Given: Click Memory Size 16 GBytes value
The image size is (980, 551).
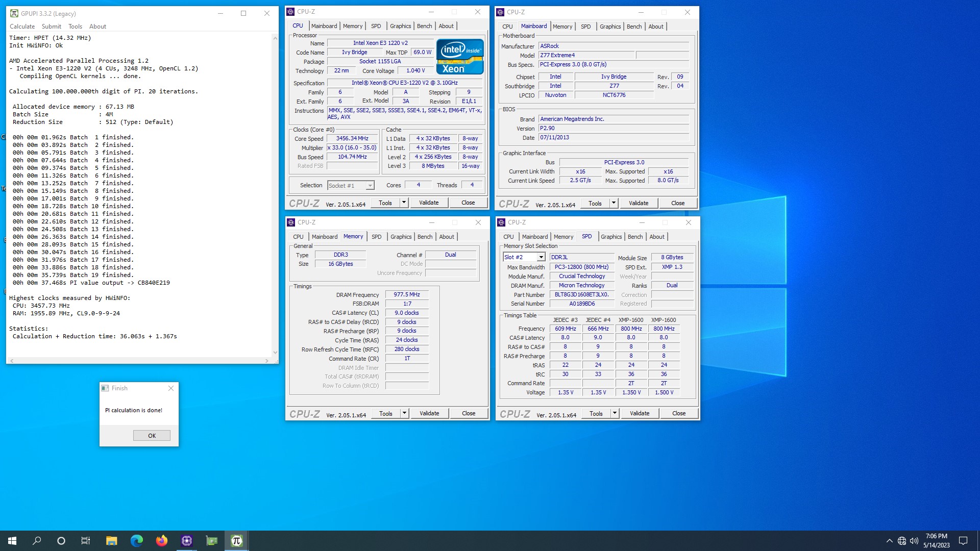Looking at the screenshot, I should point(340,264).
